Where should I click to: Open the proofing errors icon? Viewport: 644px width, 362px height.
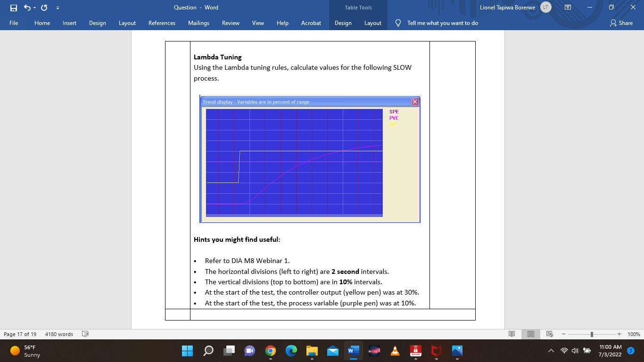[85, 334]
